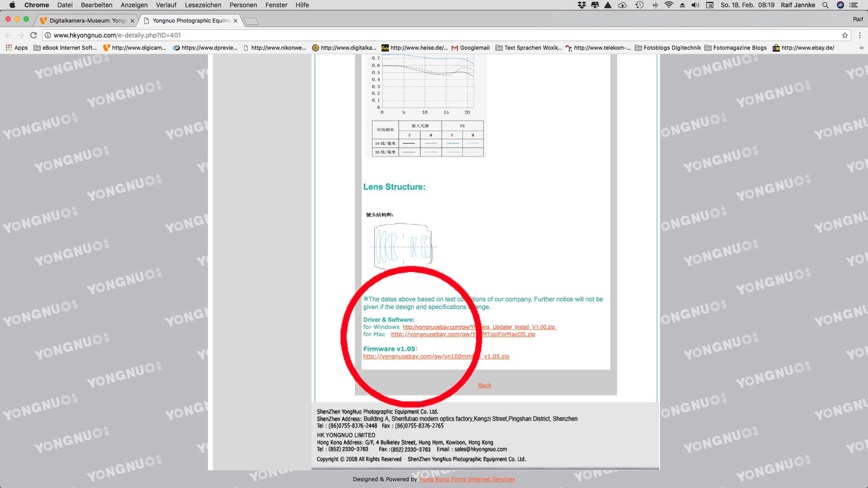Close the Yongnuo Photographic tab
This screenshot has width=868, height=488.
point(235,21)
